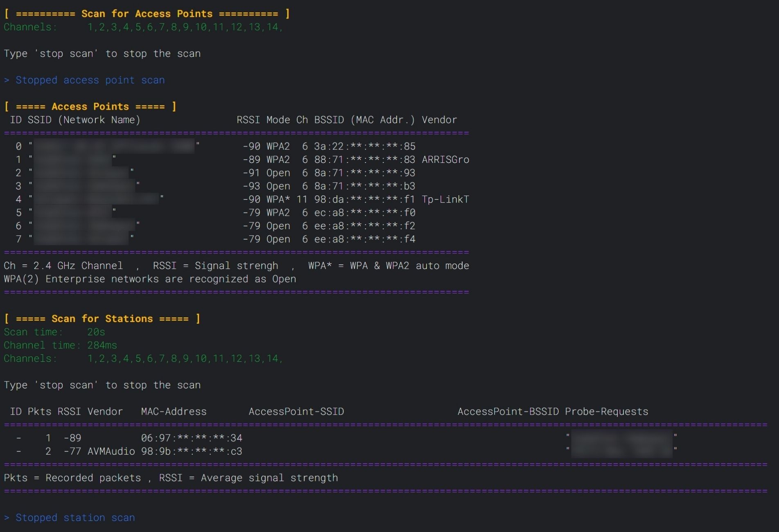Click the 'Ch = 2.4 GHz Channel' legend text
The image size is (779, 532).
pos(63,266)
